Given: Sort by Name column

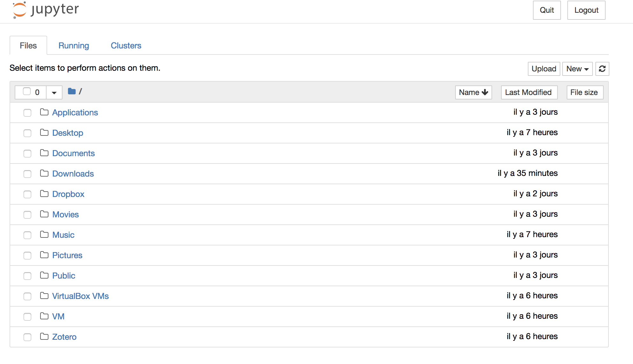Looking at the screenshot, I should coord(473,92).
